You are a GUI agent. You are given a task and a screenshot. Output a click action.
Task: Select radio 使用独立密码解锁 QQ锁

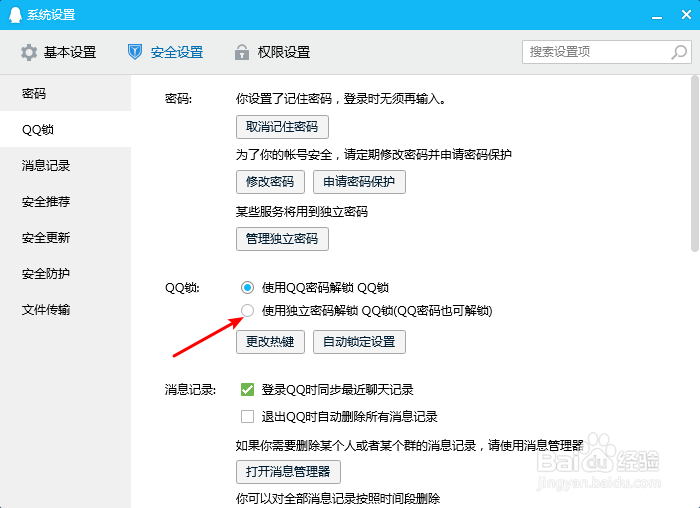[247, 311]
